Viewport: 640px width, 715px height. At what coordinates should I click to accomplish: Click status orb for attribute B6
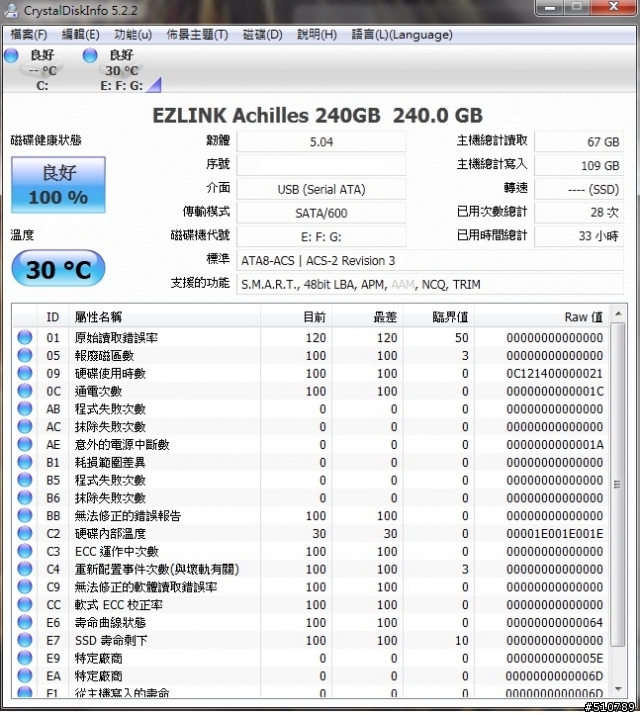(25, 497)
